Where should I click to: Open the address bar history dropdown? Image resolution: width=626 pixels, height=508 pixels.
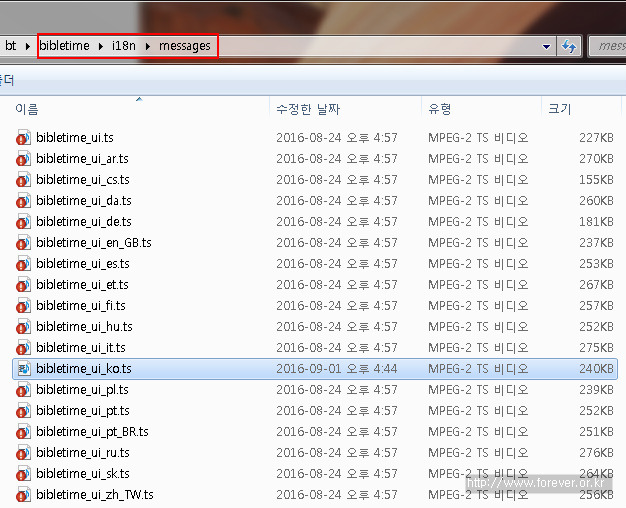coord(547,47)
